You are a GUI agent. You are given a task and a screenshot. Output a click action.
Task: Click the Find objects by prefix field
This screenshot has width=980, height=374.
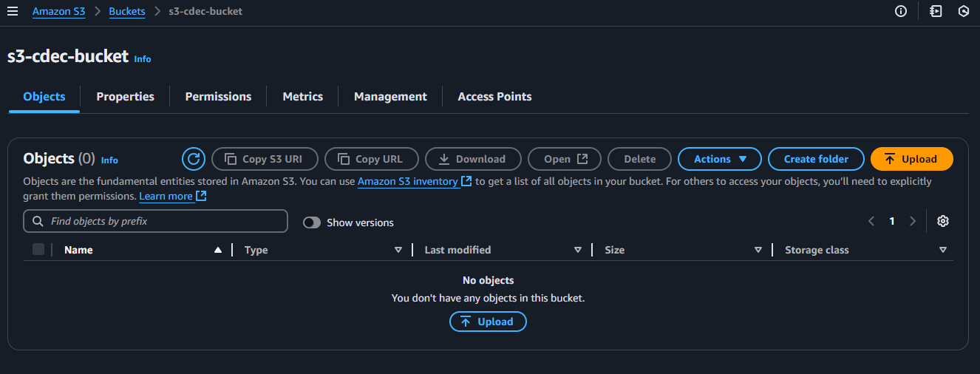(x=155, y=221)
